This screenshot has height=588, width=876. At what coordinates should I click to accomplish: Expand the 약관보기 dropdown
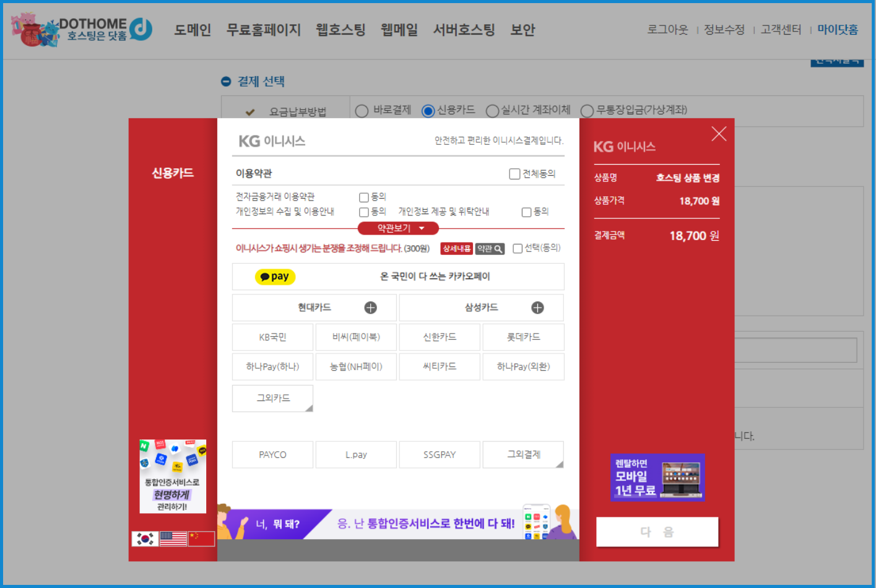coord(398,228)
